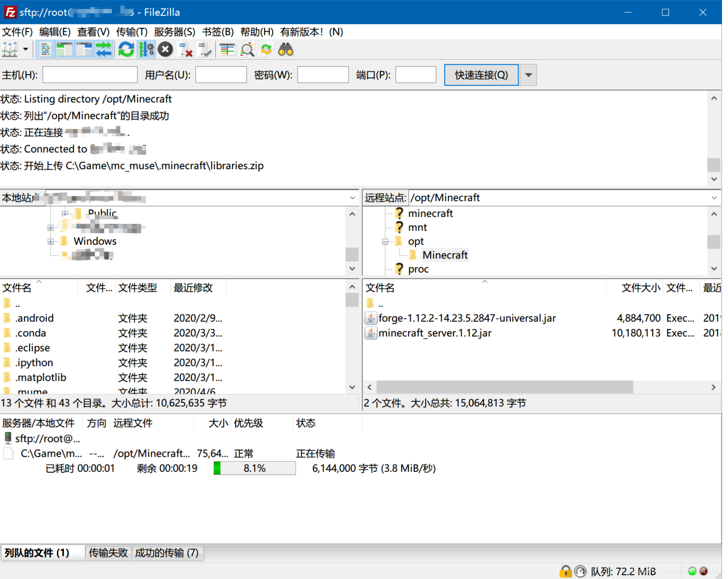
Task: Open directory listing filters dialog
Action: [x=227, y=50]
